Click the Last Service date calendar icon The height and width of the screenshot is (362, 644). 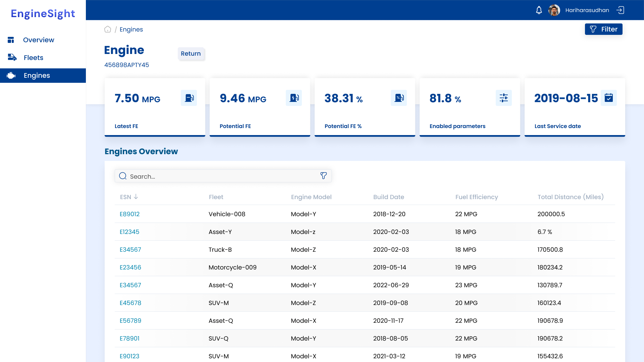[x=608, y=98]
